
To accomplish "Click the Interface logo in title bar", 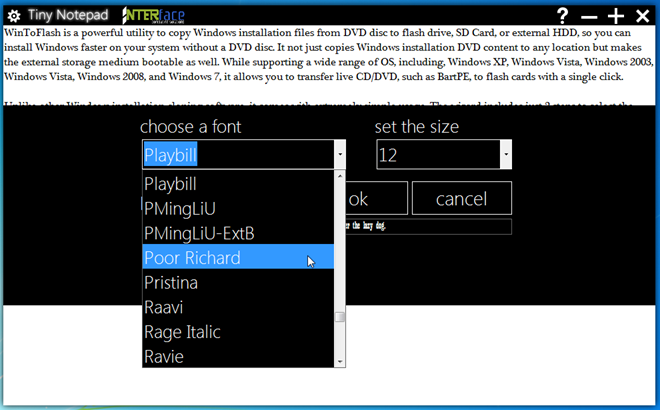I will [x=153, y=16].
